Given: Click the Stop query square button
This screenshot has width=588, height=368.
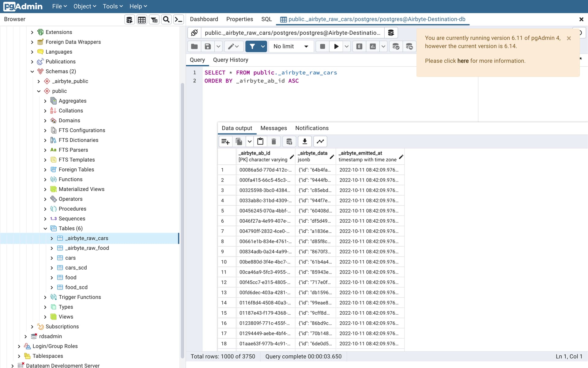Looking at the screenshot, I should pyautogui.click(x=322, y=46).
